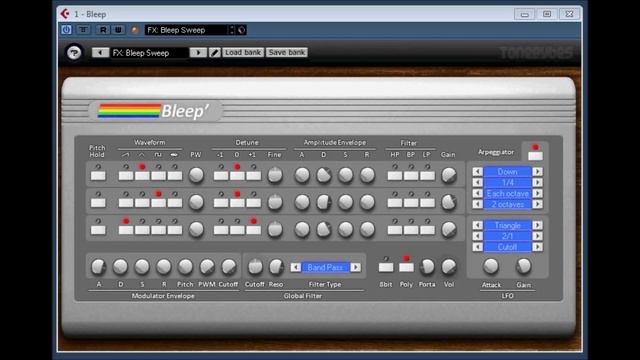Click the FX: Bleep Sweep preset name field
The height and width of the screenshot is (360, 640).
click(149, 53)
